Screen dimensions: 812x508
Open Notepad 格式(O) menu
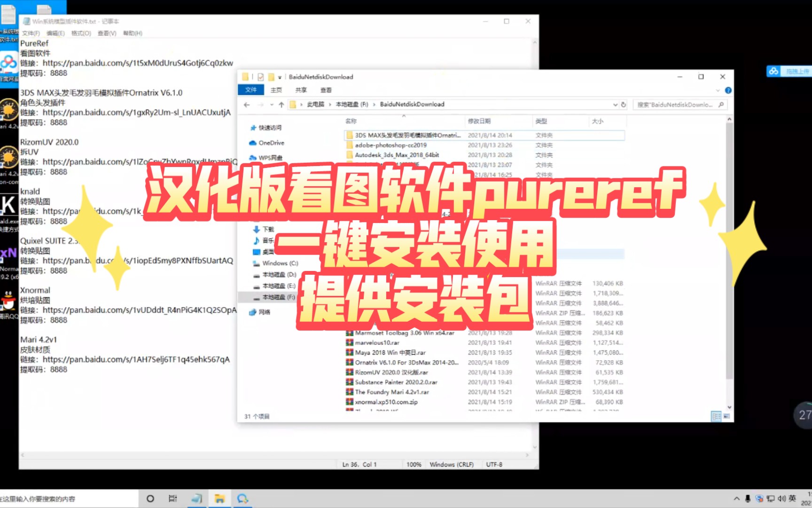click(81, 33)
